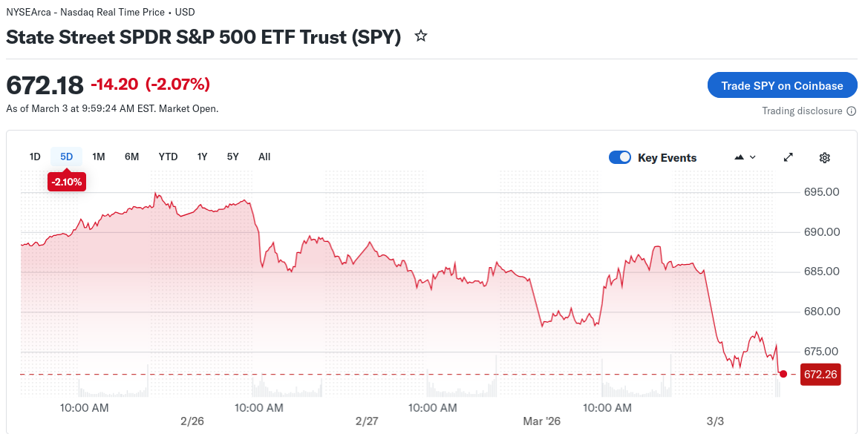This screenshot has height=434, width=868.
Task: Open the chart settings gear
Action: point(824,157)
